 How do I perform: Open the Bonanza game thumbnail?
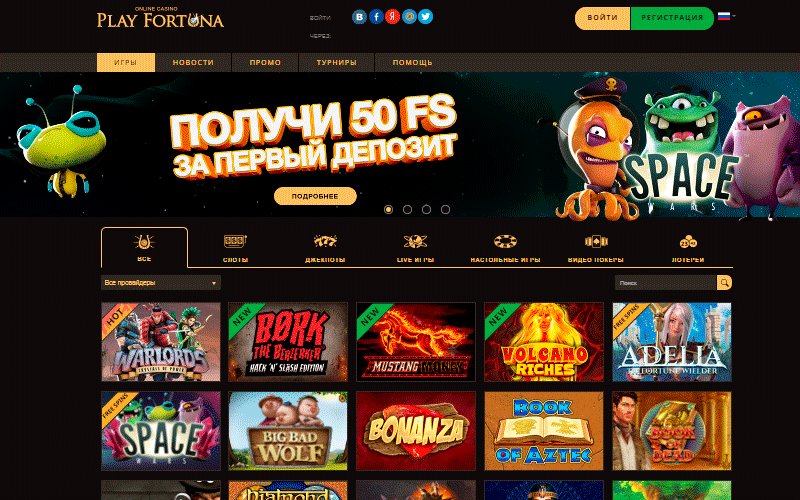(416, 431)
